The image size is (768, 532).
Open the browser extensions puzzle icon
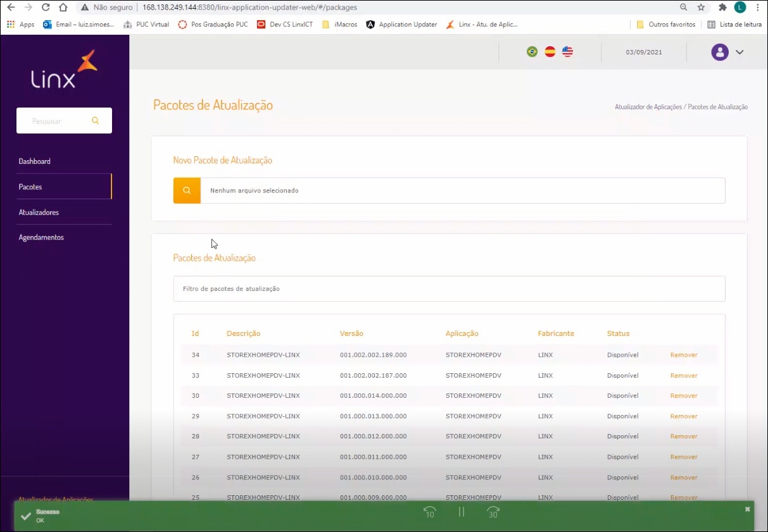click(723, 8)
